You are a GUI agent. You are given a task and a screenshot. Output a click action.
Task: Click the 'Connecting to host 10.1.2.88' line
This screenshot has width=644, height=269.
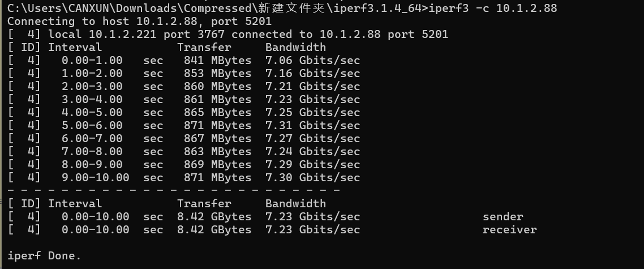pyautogui.click(x=139, y=21)
